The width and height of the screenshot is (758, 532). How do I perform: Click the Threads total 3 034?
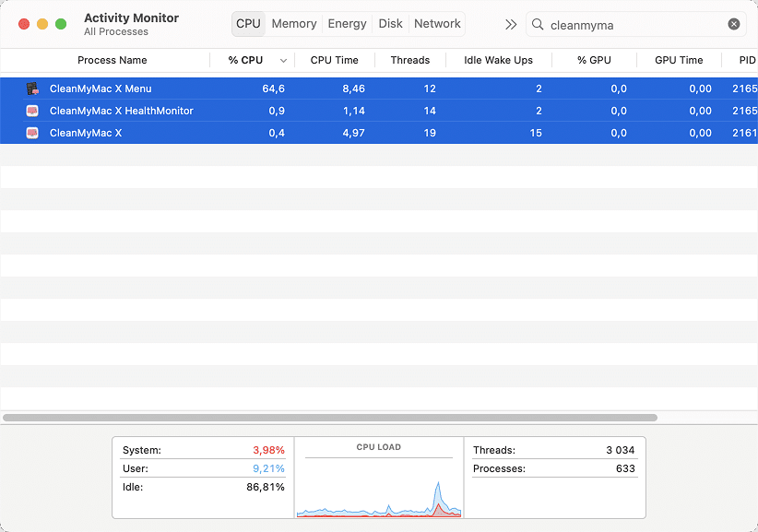coord(621,450)
